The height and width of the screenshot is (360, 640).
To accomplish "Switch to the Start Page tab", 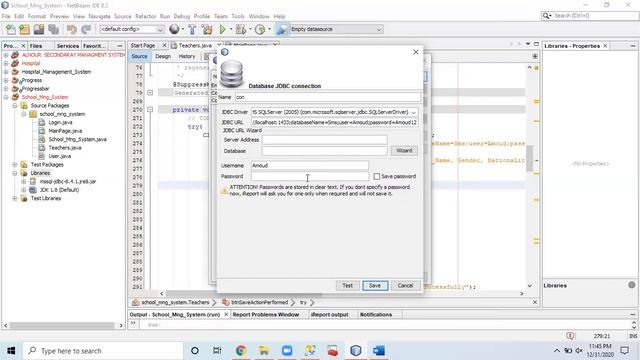I will [143, 45].
